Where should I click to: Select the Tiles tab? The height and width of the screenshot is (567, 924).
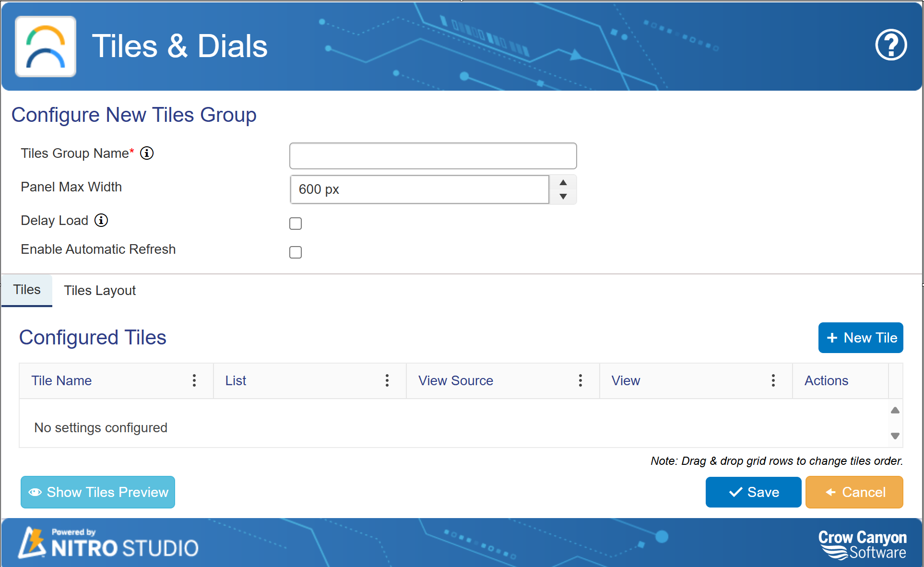point(26,289)
